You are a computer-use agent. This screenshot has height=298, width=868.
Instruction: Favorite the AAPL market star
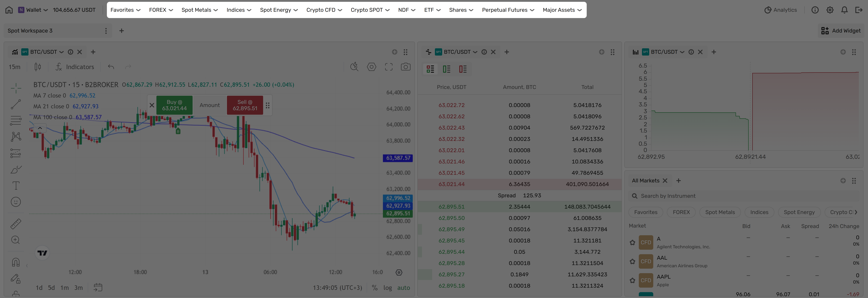(x=632, y=281)
